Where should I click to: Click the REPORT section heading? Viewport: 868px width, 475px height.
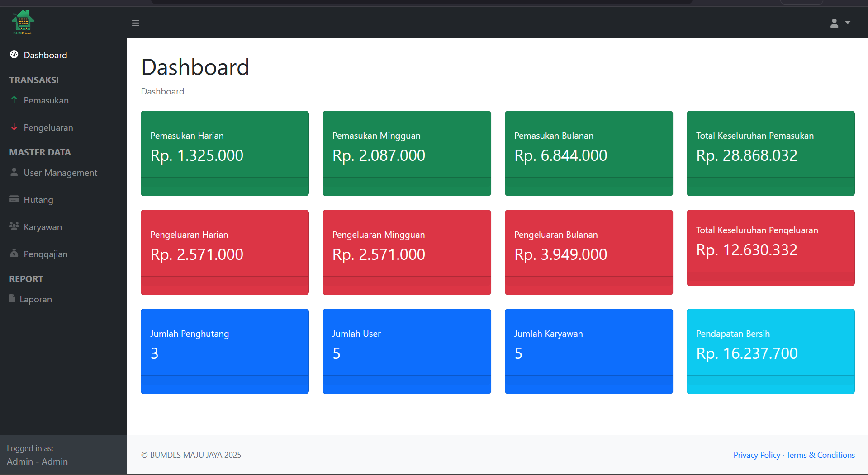[26, 279]
